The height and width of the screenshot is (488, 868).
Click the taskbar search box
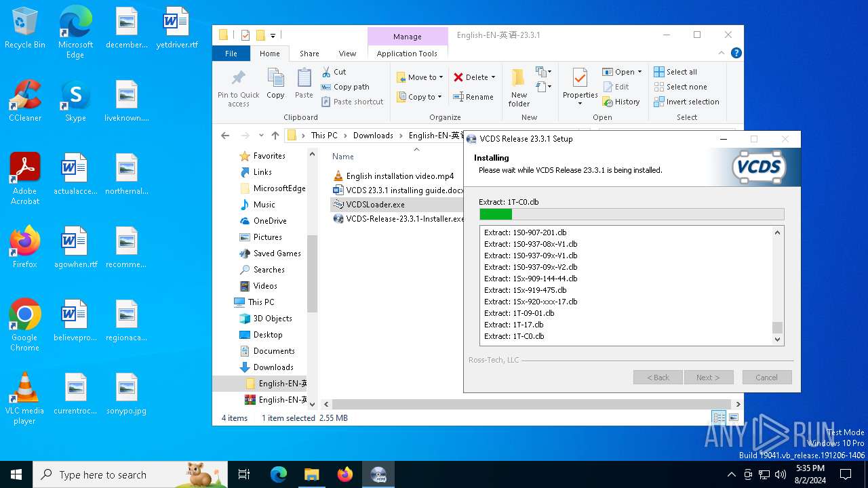(x=130, y=474)
